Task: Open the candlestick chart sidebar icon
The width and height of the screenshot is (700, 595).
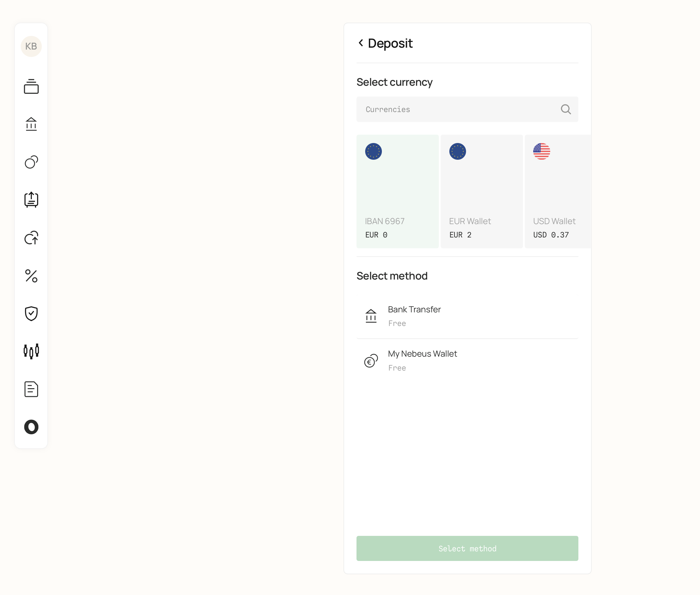Action: 31,351
